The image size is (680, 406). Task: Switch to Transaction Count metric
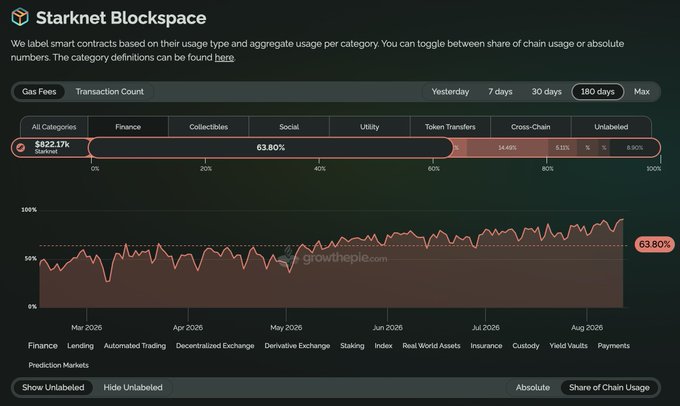point(109,92)
